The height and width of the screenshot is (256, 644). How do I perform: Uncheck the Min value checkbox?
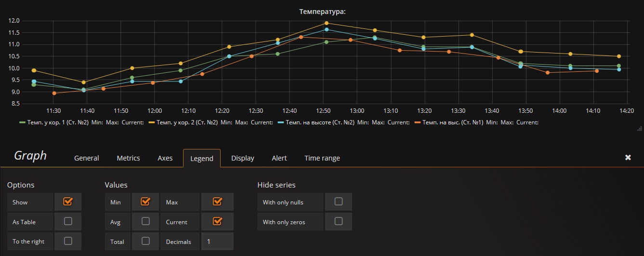[145, 202]
